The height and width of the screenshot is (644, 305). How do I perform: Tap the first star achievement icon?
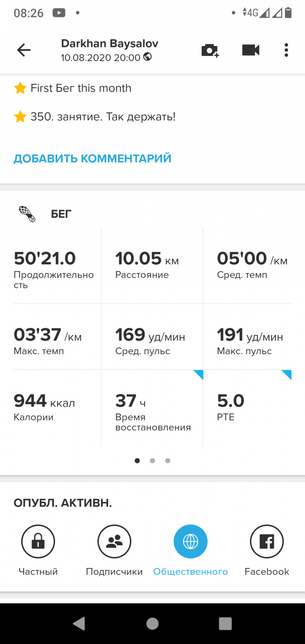pyautogui.click(x=20, y=88)
